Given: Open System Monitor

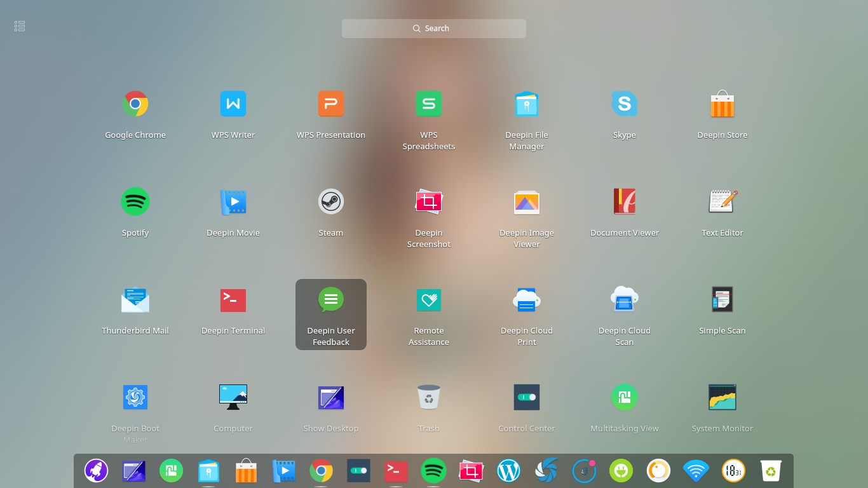Looking at the screenshot, I should tap(722, 397).
